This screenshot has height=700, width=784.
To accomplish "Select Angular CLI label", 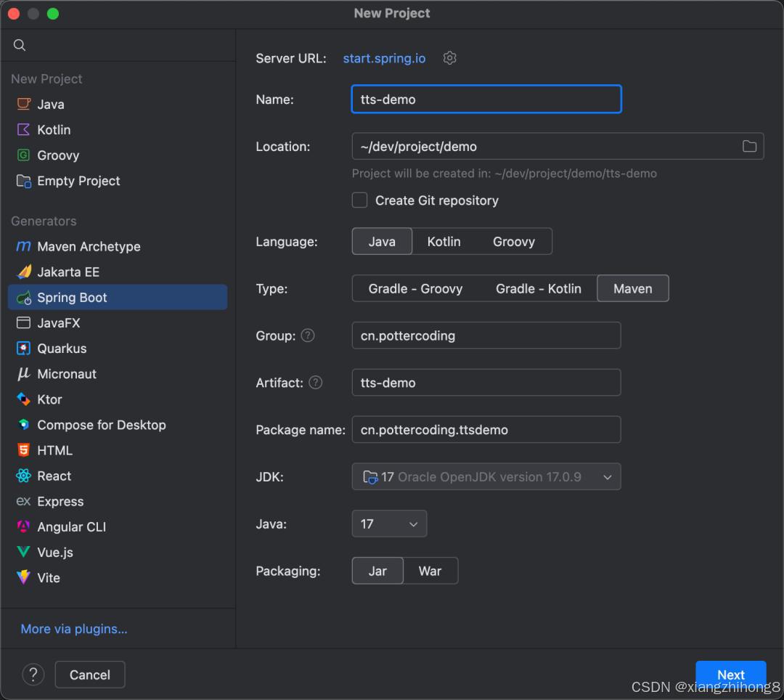I will pyautogui.click(x=71, y=526).
